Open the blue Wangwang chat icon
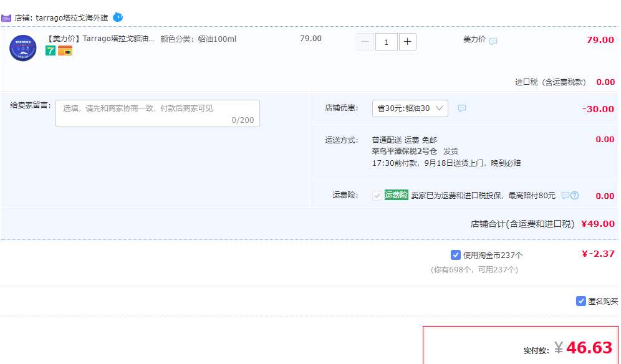The width and height of the screenshot is (621, 364). click(118, 17)
